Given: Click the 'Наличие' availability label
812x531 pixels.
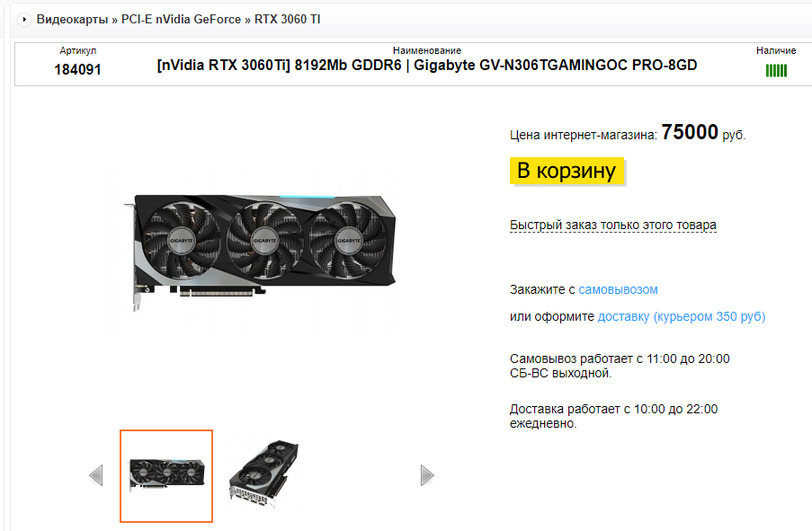Looking at the screenshot, I should (x=776, y=50).
